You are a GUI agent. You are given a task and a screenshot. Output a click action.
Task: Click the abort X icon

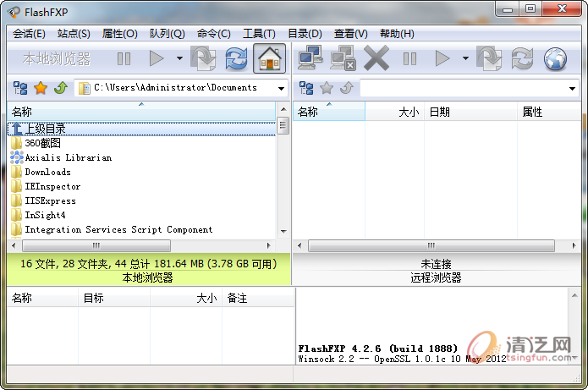click(x=376, y=58)
